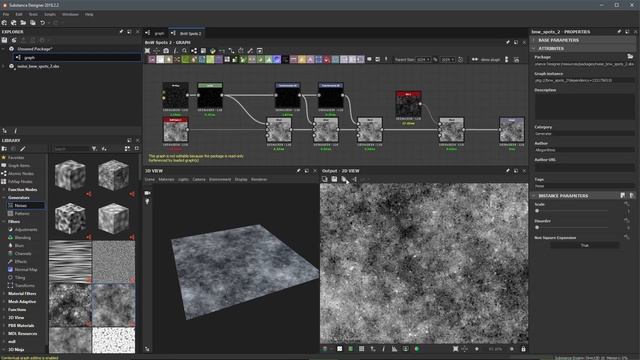Open the File menu
Image resolution: width=640 pixels, height=360 pixels.
[6, 14]
